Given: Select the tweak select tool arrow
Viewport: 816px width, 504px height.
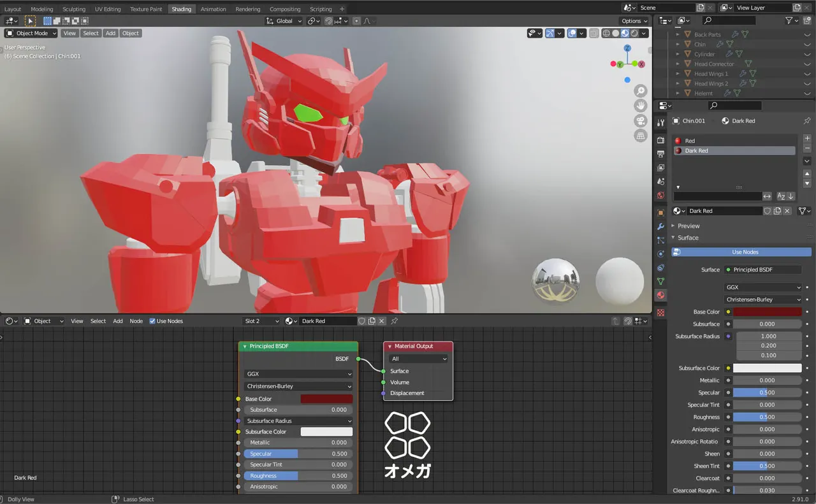Looking at the screenshot, I should (x=30, y=21).
